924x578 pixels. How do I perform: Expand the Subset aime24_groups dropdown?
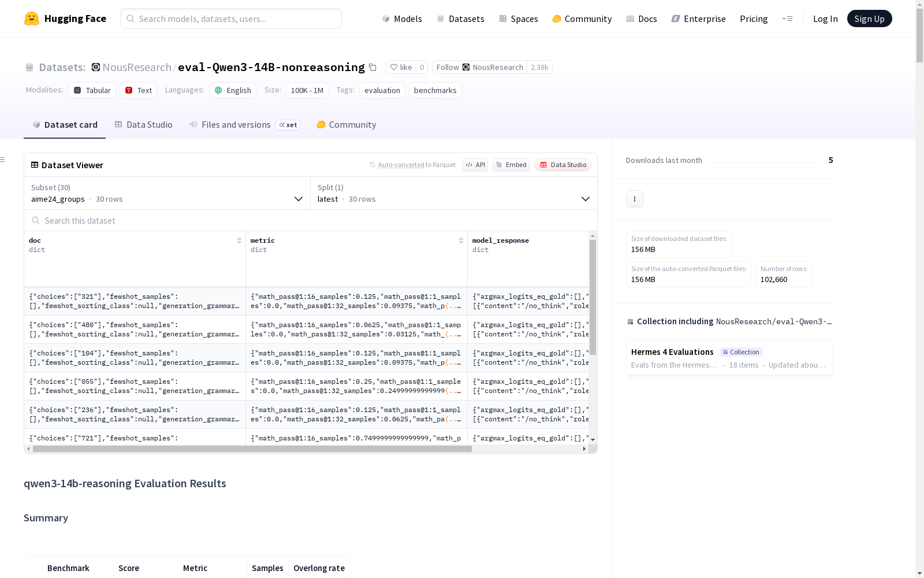click(167, 193)
